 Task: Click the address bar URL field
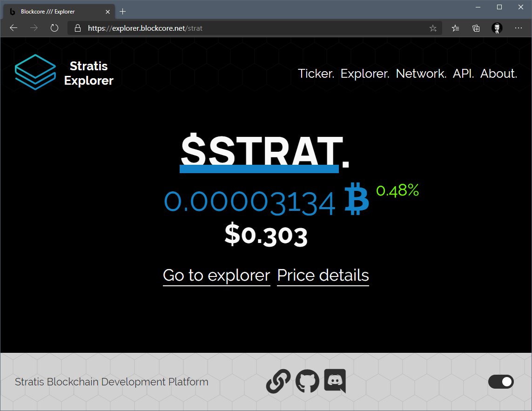point(255,28)
